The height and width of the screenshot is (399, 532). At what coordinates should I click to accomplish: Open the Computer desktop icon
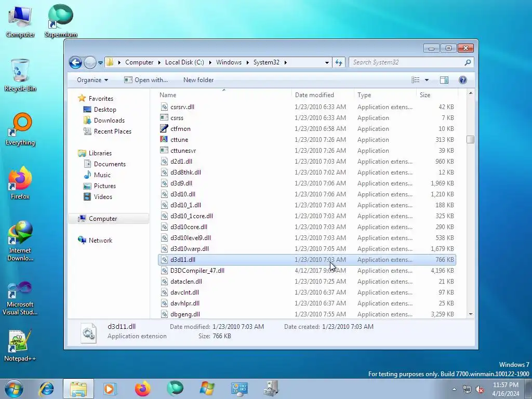(x=20, y=21)
